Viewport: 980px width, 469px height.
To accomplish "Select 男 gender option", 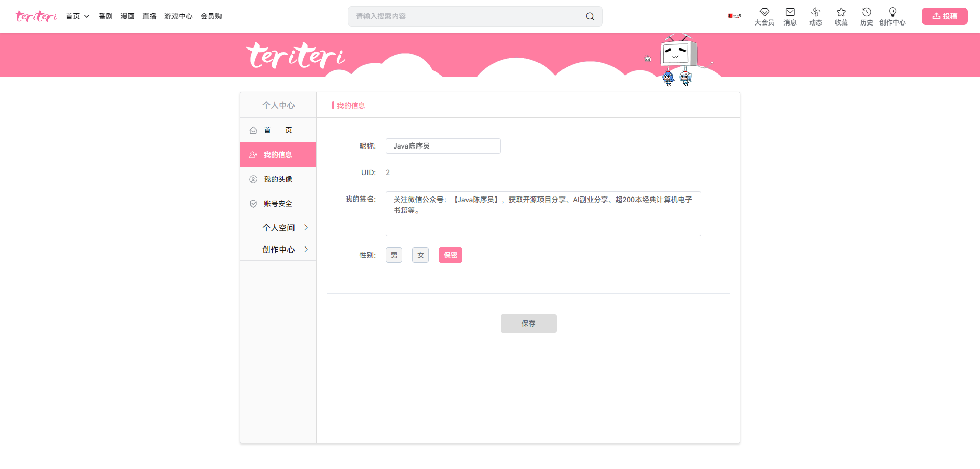I will pos(394,255).
